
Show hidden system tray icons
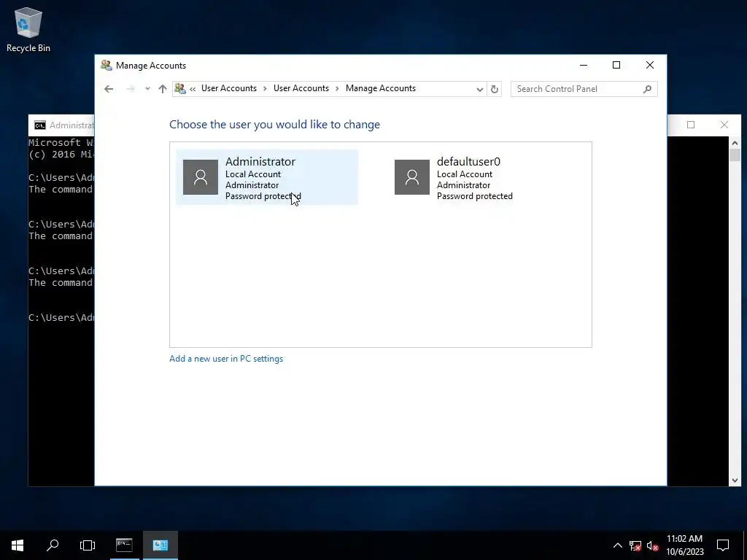pyautogui.click(x=617, y=545)
